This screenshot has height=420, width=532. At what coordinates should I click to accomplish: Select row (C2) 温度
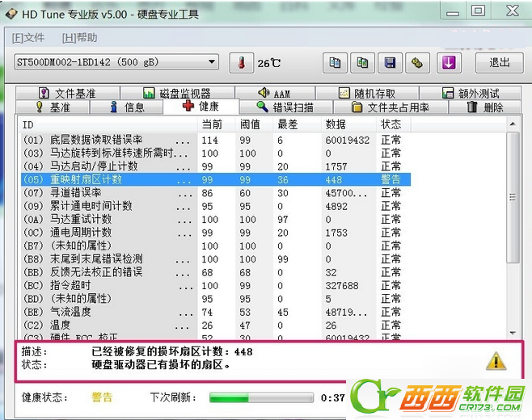pyautogui.click(x=216, y=325)
